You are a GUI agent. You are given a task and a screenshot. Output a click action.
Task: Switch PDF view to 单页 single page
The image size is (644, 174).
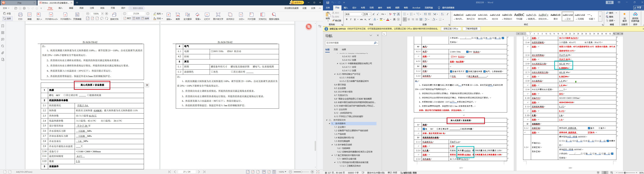click(x=127, y=18)
